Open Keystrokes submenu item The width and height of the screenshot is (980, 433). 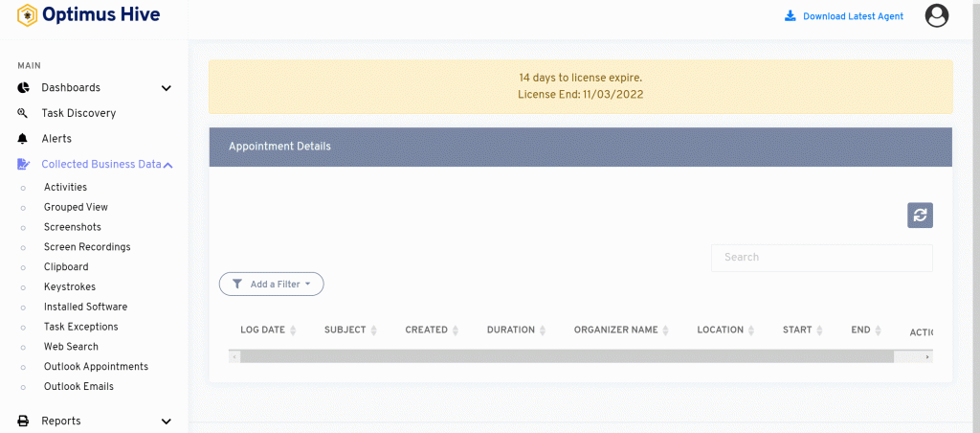click(x=70, y=287)
